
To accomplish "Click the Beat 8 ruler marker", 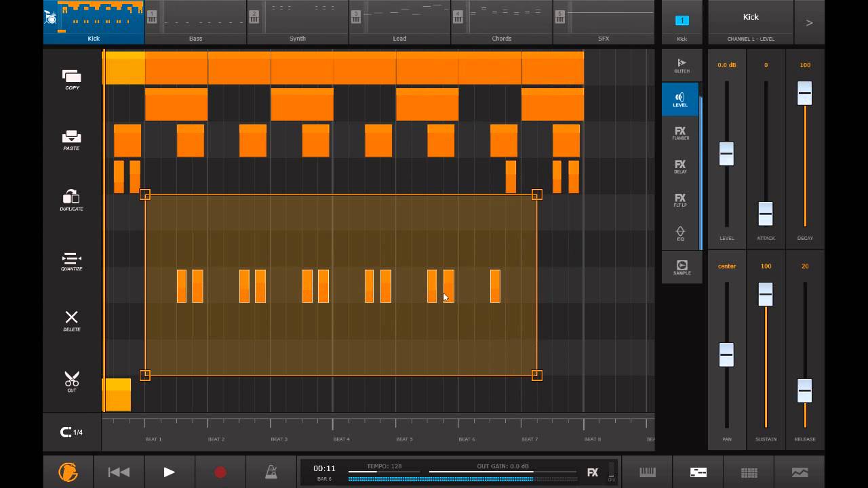I will coord(592,439).
